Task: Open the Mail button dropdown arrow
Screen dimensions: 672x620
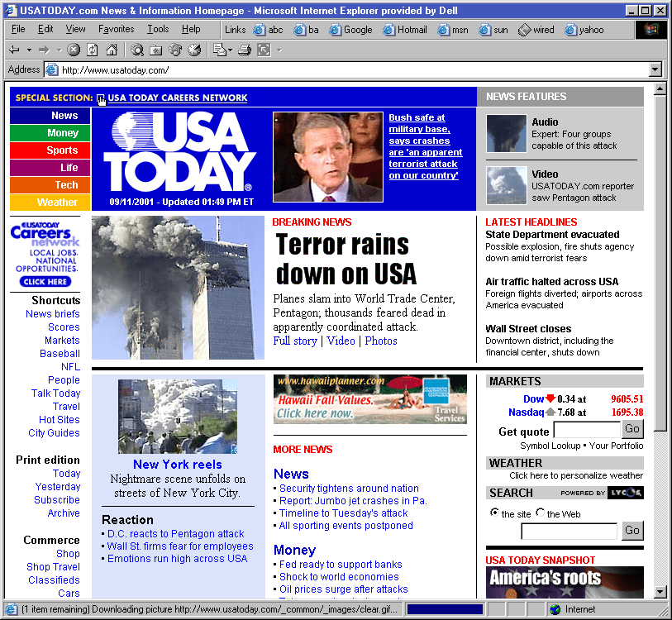Action: [x=230, y=50]
